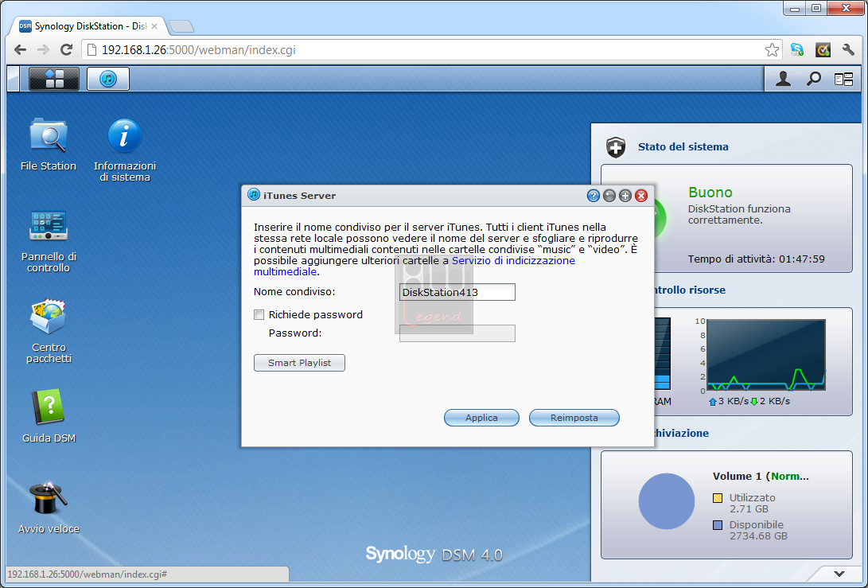Click the clock extension icon in browser toolbar
This screenshot has width=868, height=588.
point(823,50)
